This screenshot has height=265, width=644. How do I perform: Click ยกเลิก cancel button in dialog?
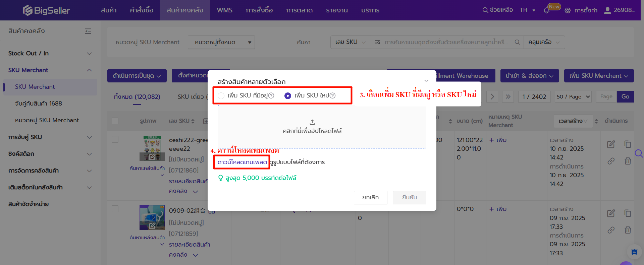(371, 198)
